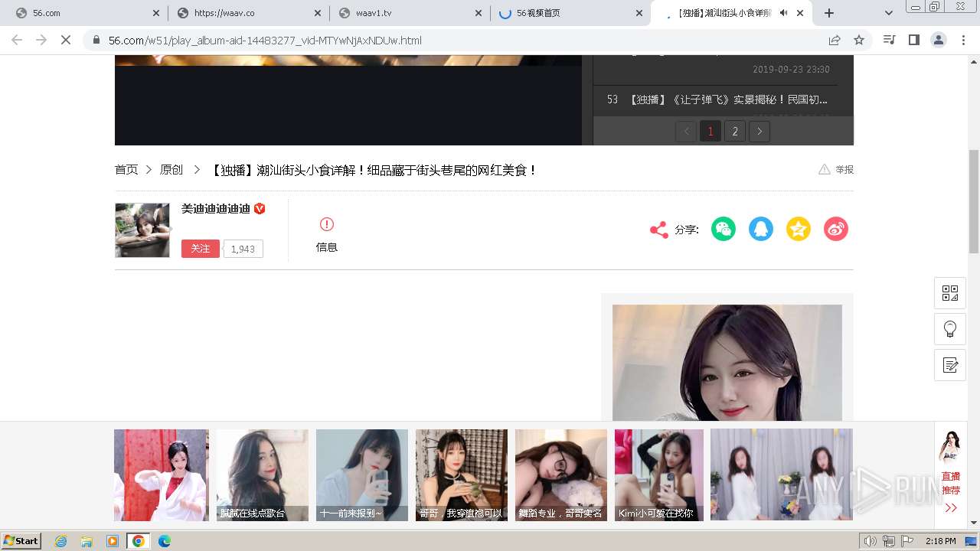Bookmark this page with star
The height and width of the screenshot is (551, 980).
[859, 40]
